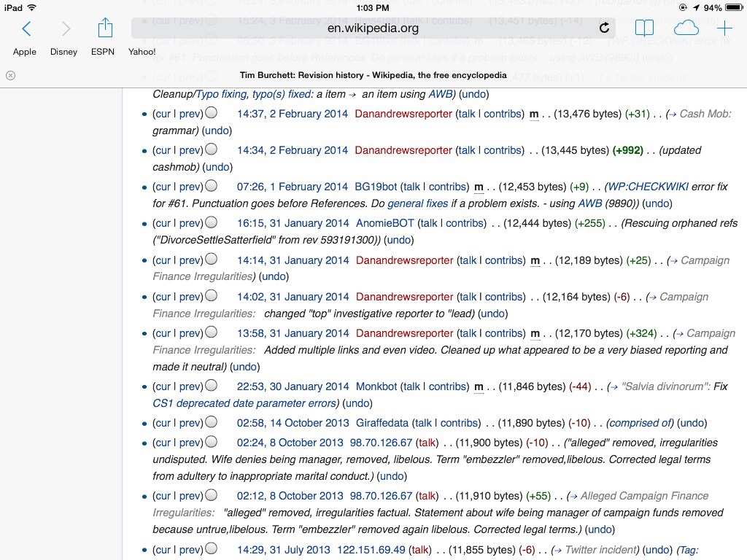Click 'prev' for the 16:15, 31 January 2014 revision
The width and height of the screenshot is (747, 560).
[x=190, y=223]
